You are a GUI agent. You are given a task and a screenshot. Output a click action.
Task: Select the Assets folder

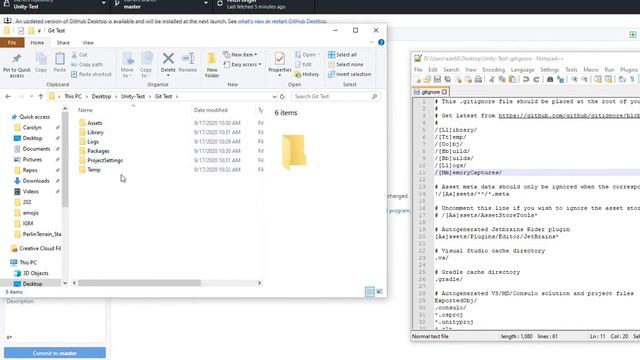click(x=95, y=123)
